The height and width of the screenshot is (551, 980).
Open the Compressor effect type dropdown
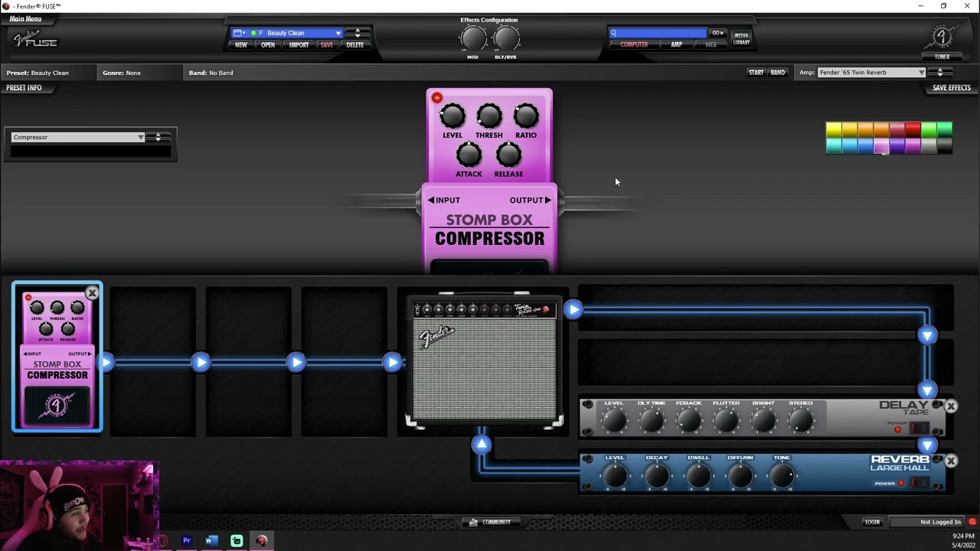77,137
